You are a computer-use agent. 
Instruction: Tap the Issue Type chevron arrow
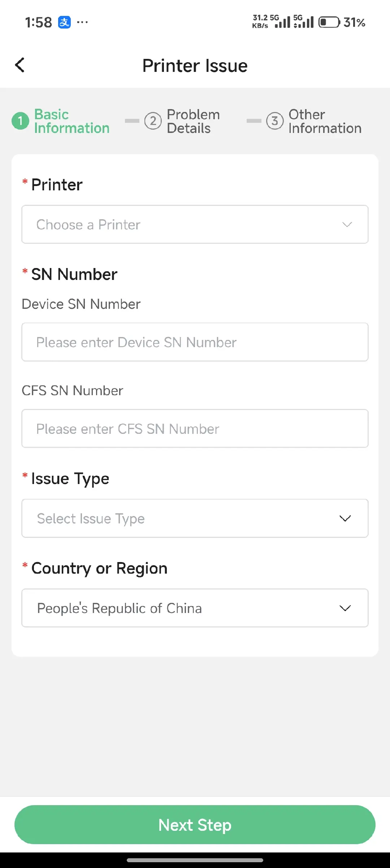click(345, 518)
